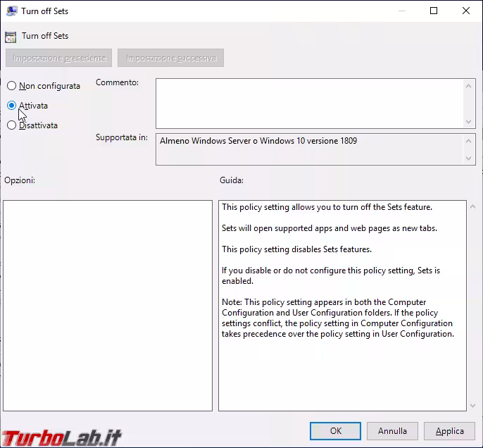The width and height of the screenshot is (483, 448).
Task: Click the empty Opzioni panel
Action: pos(108,305)
